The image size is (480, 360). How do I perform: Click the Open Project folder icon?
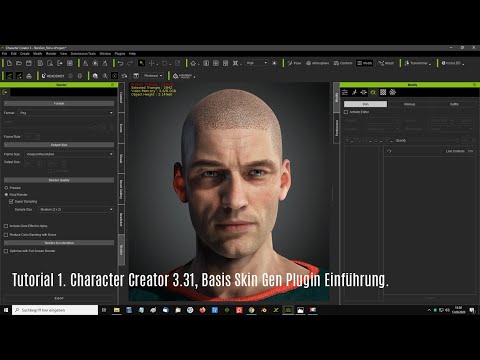pos(19,63)
